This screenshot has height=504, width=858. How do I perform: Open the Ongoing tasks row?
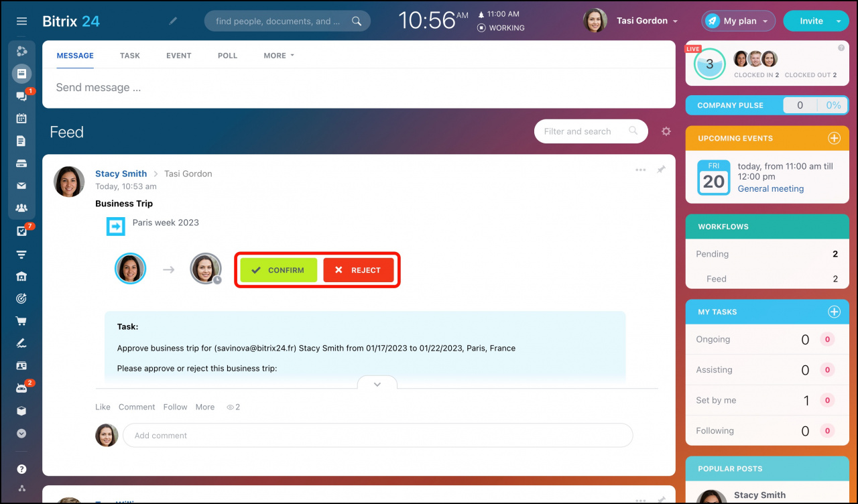tap(768, 339)
